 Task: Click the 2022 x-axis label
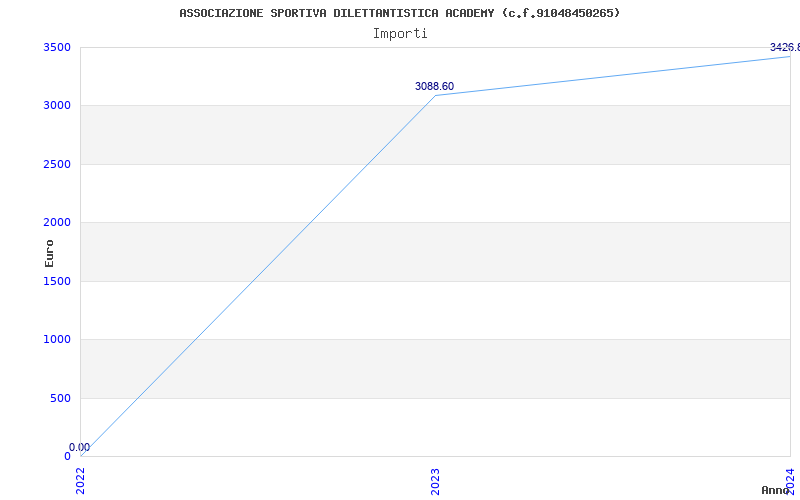click(x=81, y=481)
